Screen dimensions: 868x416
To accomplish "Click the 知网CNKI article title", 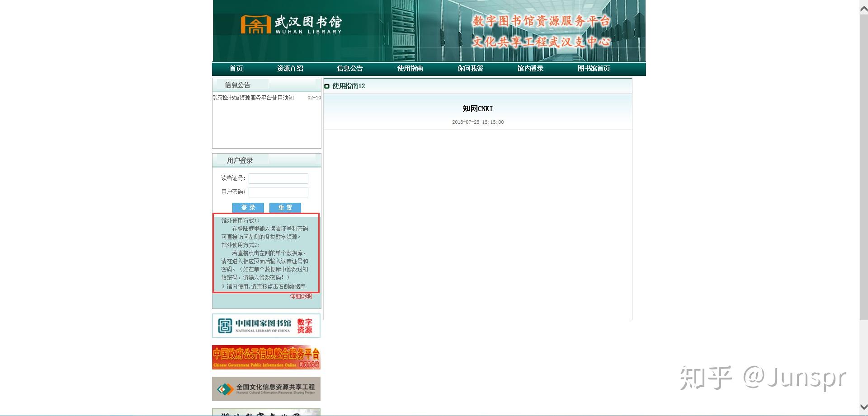I will point(477,109).
